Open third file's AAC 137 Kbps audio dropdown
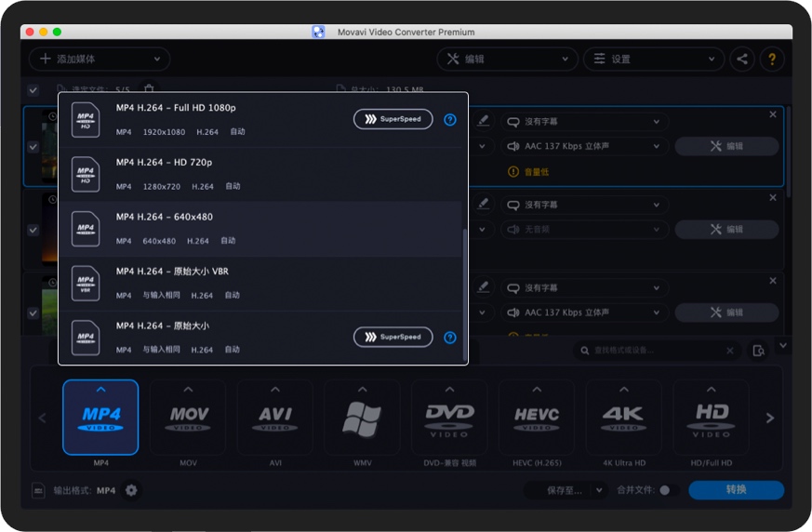The height and width of the screenshot is (532, 812). point(584,313)
